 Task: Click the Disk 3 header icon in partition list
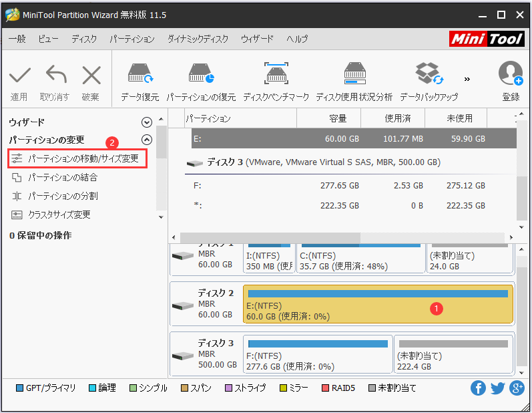[195, 163]
